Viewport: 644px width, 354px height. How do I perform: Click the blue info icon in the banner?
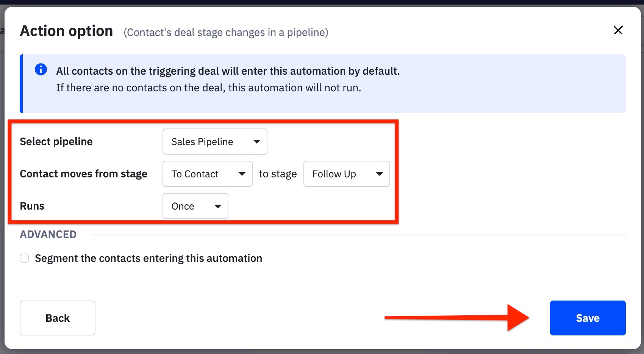[41, 70]
